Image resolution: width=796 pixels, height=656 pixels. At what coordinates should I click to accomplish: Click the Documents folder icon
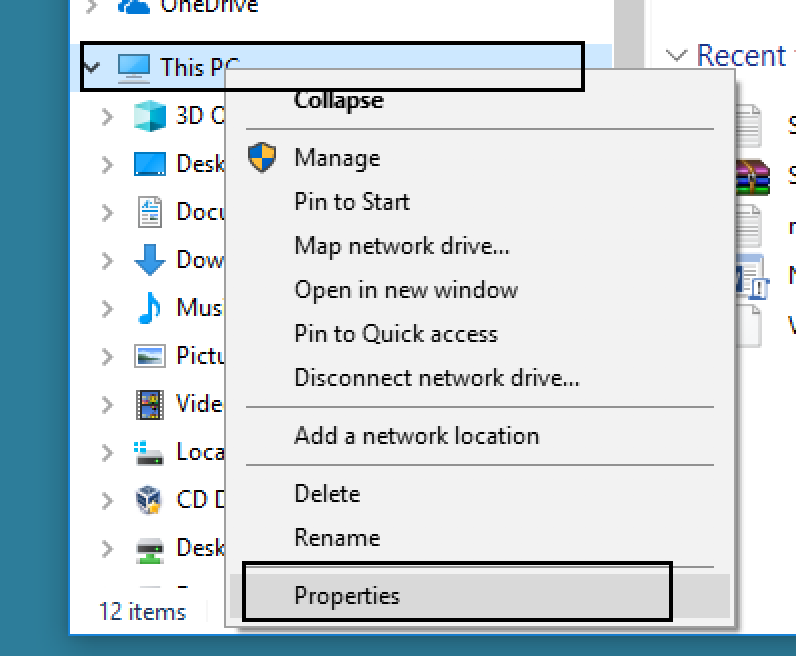pos(150,212)
